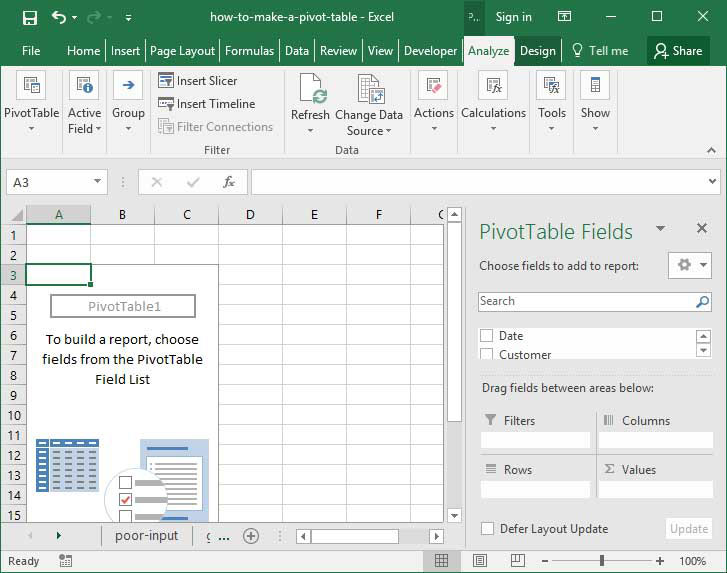Click next sheet navigation arrow

tap(58, 536)
